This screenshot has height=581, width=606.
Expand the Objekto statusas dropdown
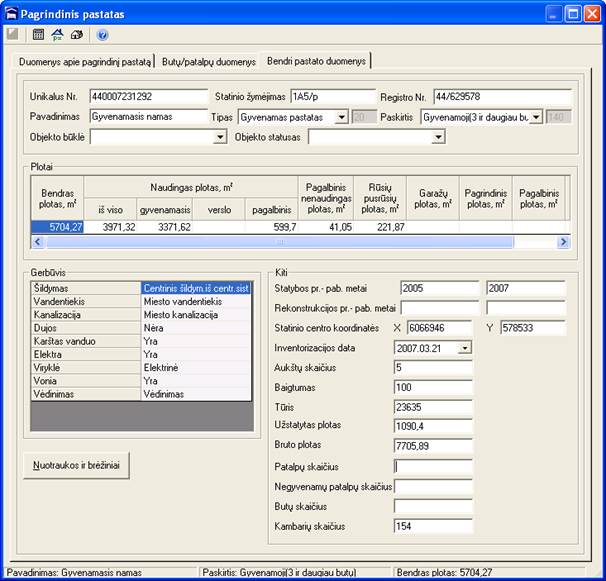tap(438, 137)
